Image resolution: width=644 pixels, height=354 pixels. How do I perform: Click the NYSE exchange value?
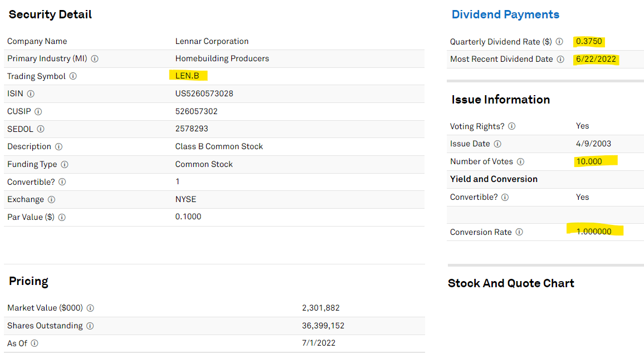(186, 199)
